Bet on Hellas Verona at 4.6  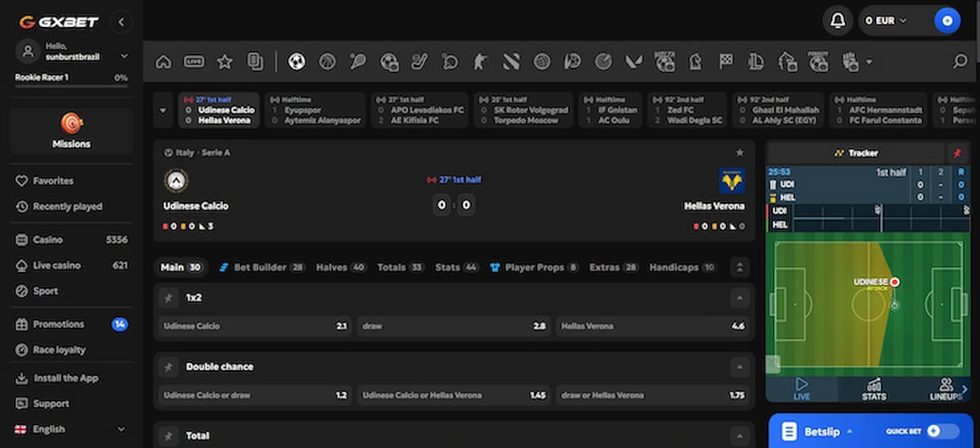[653, 325]
